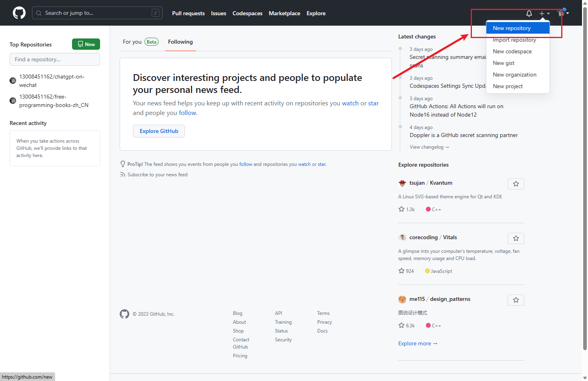Focus the Find a repository field

coord(55,59)
